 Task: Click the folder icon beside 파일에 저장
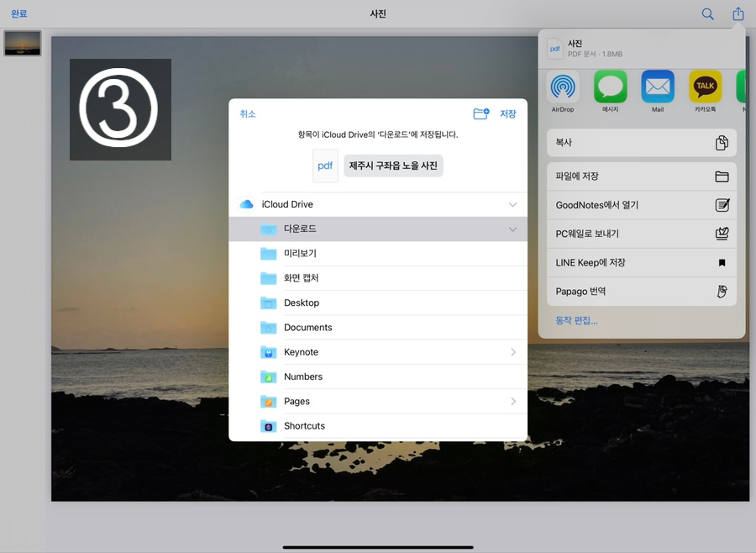click(722, 176)
